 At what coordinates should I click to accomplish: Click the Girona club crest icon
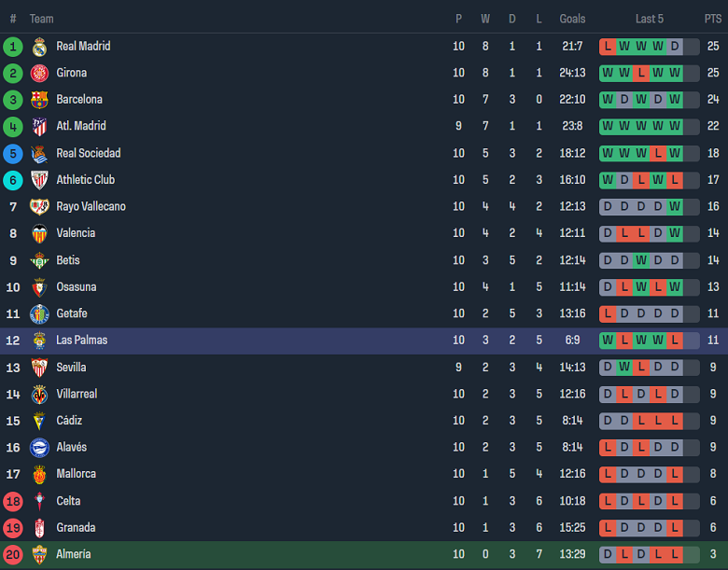(39, 73)
